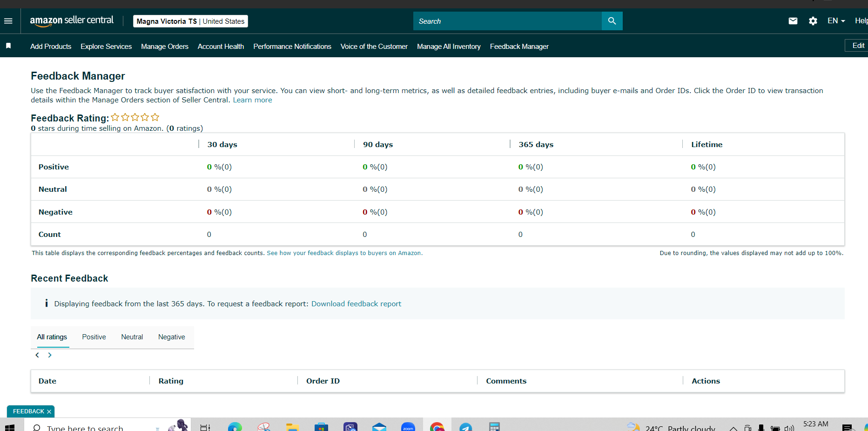Click the volume speaker tray icon
This screenshot has height=431, width=868.
tap(789, 428)
